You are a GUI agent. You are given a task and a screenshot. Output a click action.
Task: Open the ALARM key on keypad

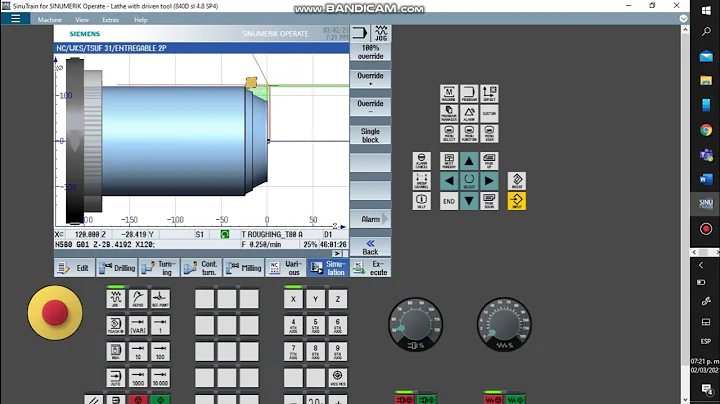(x=469, y=113)
